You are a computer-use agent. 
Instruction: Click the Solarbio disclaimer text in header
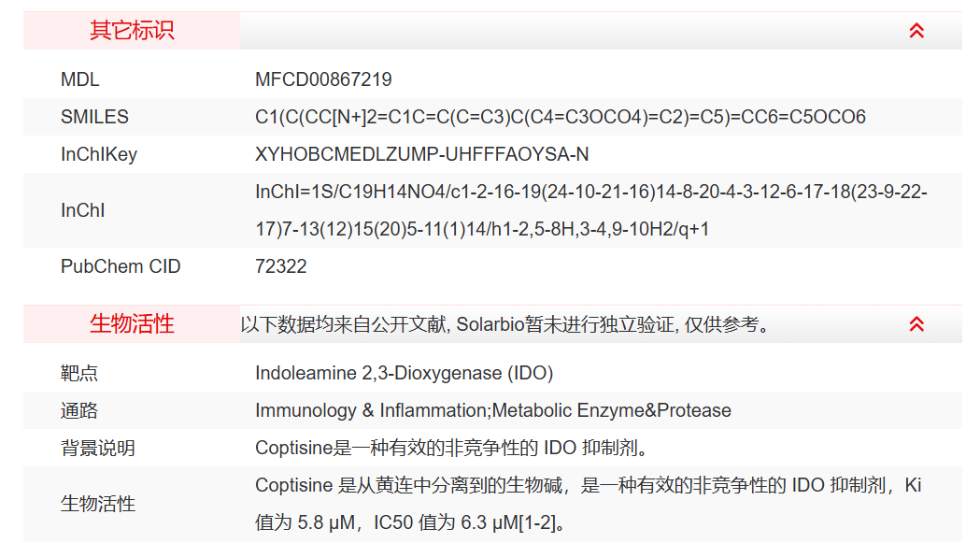pyautogui.click(x=504, y=325)
